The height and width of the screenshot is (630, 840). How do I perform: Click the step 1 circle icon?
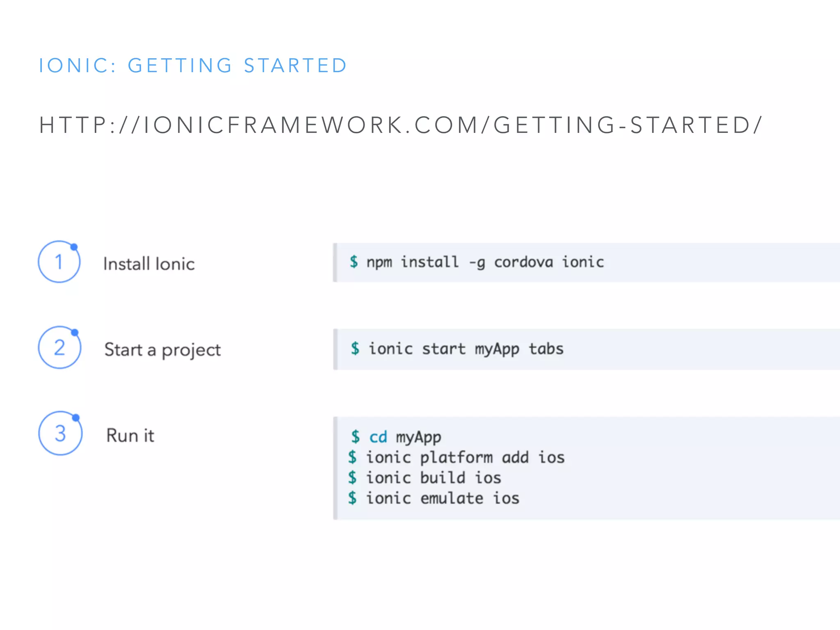(59, 262)
